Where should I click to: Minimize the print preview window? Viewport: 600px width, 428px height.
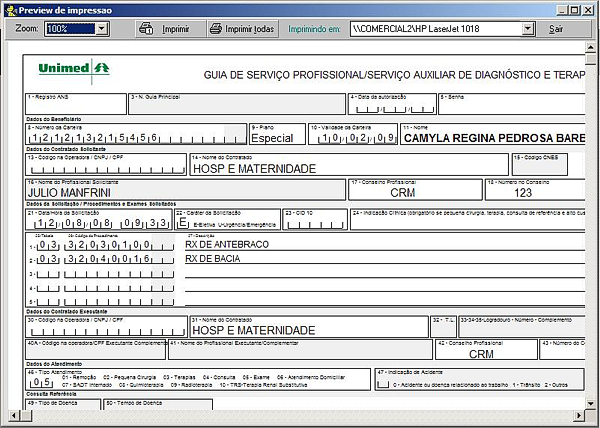560,9
